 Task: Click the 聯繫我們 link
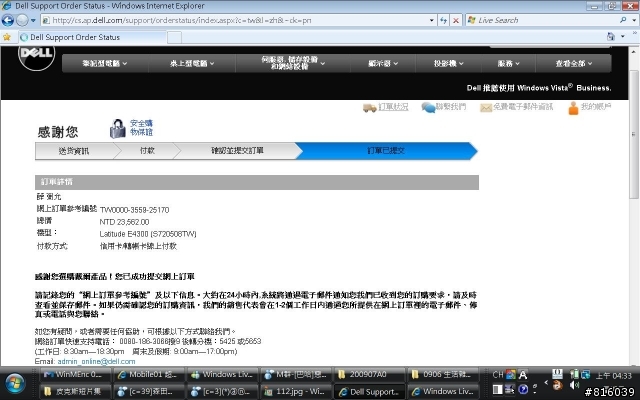(451, 107)
